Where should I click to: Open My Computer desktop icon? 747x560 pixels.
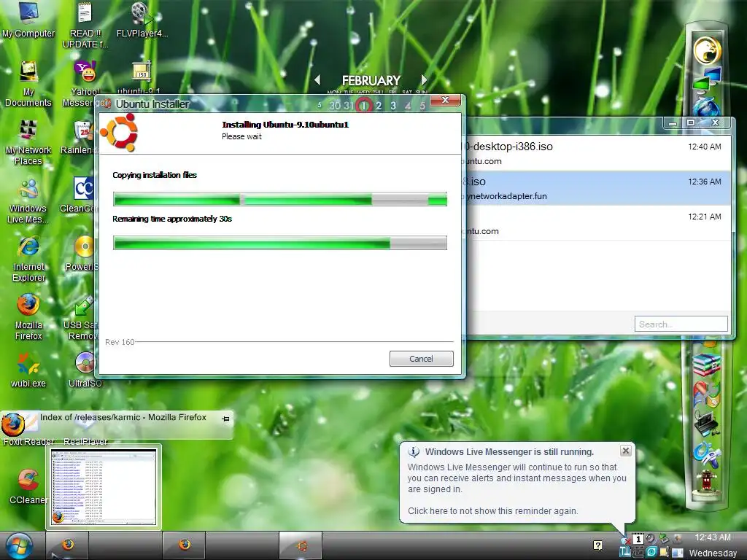tap(28, 19)
